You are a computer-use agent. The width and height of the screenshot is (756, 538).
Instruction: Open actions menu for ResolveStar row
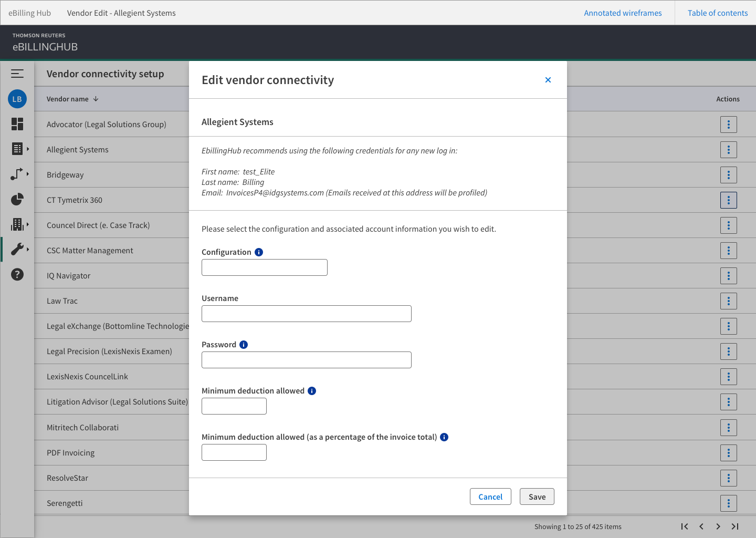[x=729, y=478]
